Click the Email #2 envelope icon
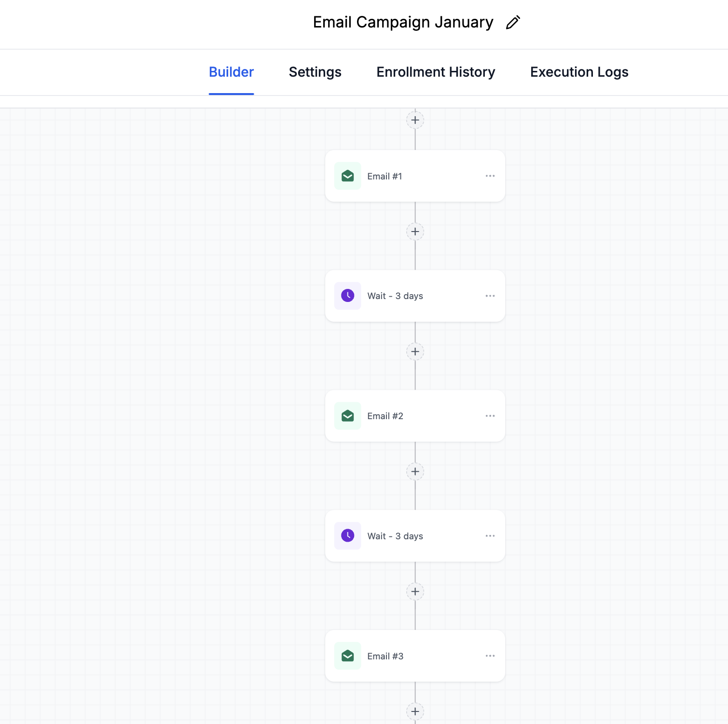This screenshot has width=728, height=724. click(x=347, y=416)
